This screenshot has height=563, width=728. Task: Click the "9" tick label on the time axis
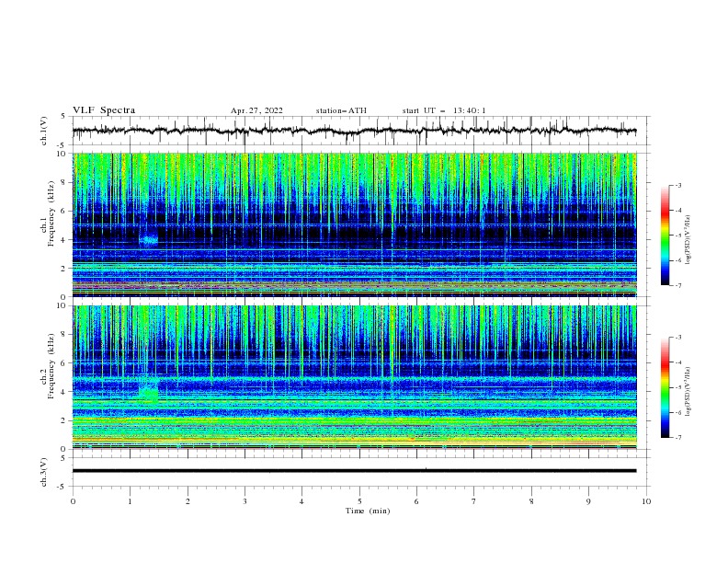click(x=588, y=501)
